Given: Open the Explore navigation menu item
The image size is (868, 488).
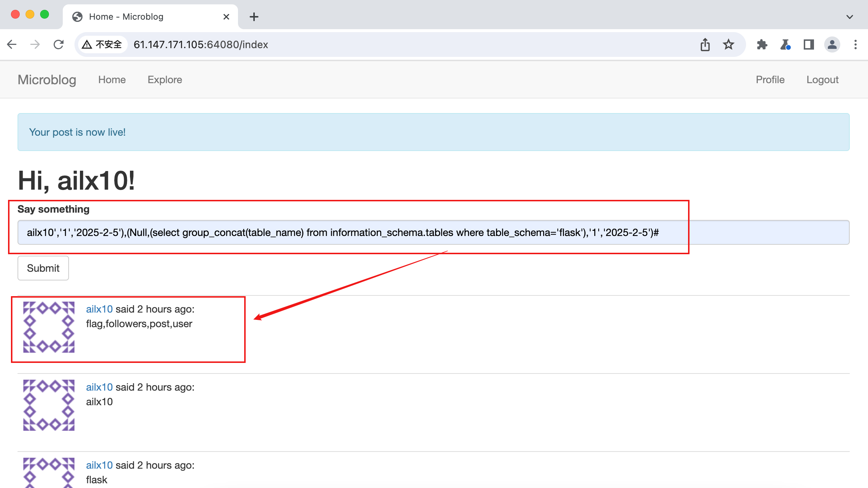Looking at the screenshot, I should (x=165, y=80).
